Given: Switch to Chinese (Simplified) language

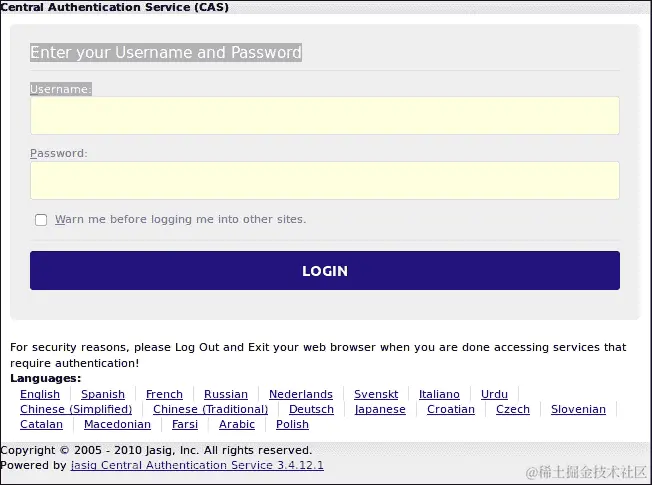Looking at the screenshot, I should point(76,409).
